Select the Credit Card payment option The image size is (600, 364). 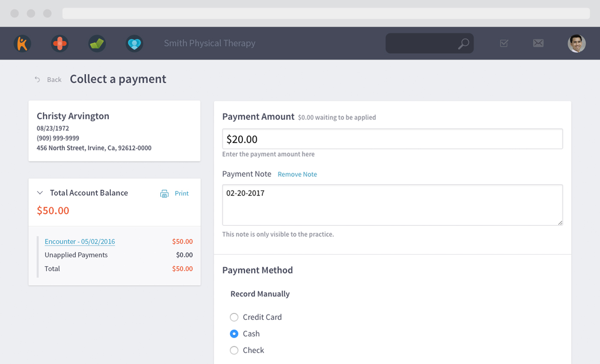coord(234,317)
